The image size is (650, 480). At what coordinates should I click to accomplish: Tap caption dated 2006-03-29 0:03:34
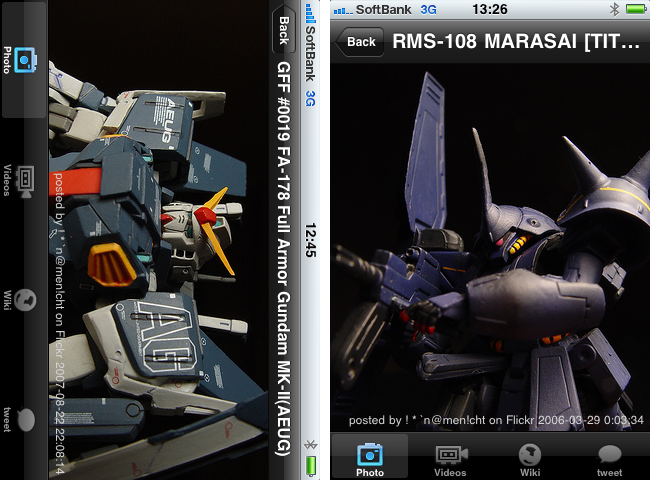click(496, 420)
